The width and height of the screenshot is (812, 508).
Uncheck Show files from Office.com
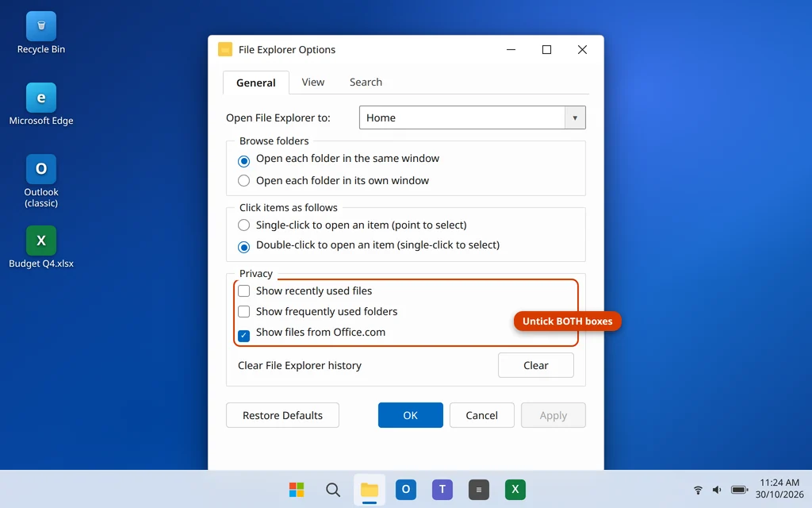[244, 336]
